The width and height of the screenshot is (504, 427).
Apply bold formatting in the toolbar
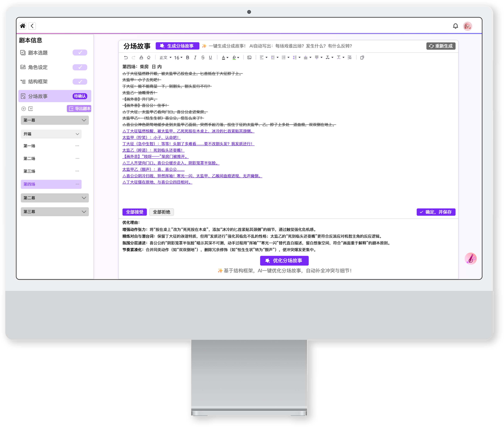point(187,58)
